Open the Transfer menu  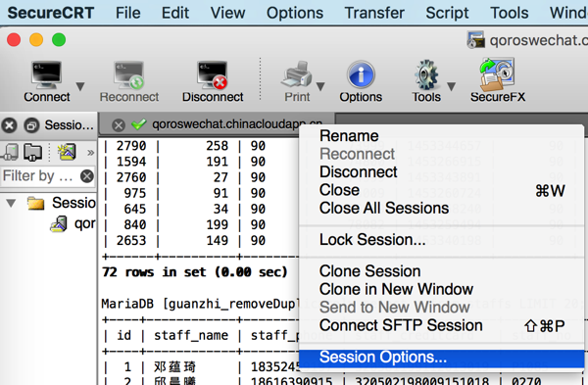point(374,13)
